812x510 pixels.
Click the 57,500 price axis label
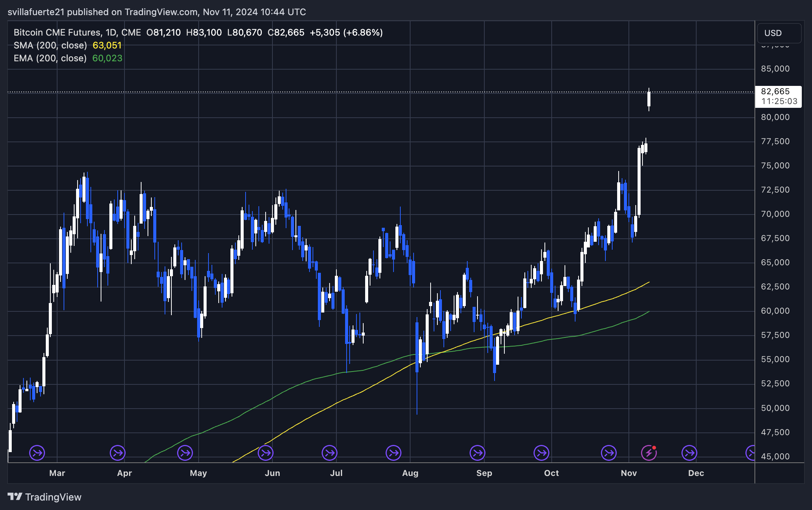click(x=775, y=335)
